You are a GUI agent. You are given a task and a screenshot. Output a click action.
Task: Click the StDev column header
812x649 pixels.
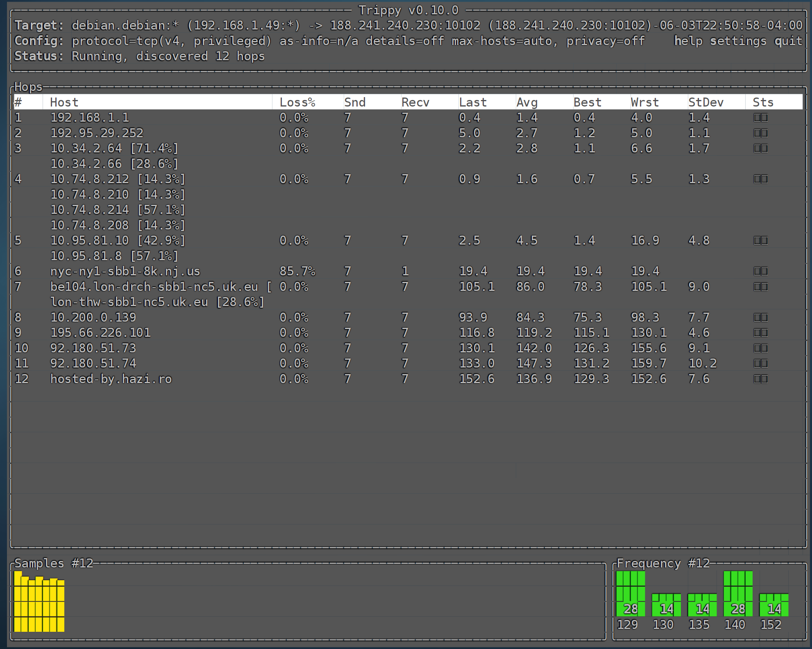tap(705, 102)
